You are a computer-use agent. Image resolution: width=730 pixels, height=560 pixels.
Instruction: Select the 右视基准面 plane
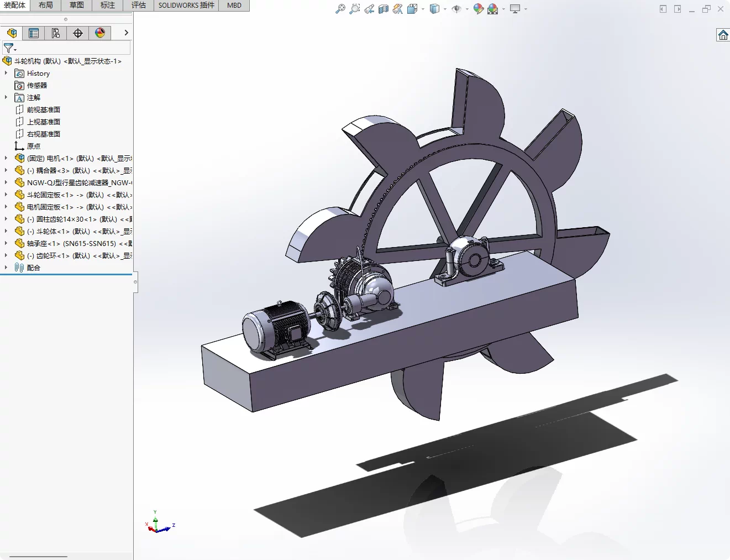pyautogui.click(x=38, y=134)
